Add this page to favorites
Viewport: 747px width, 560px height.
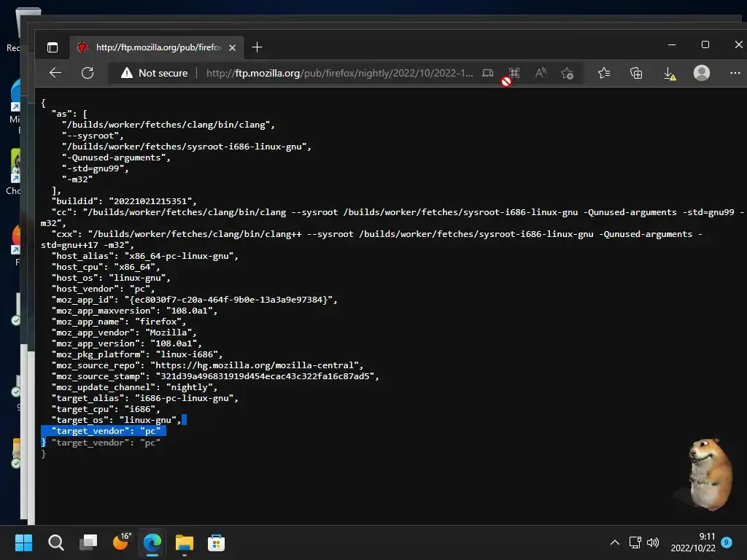coord(567,73)
